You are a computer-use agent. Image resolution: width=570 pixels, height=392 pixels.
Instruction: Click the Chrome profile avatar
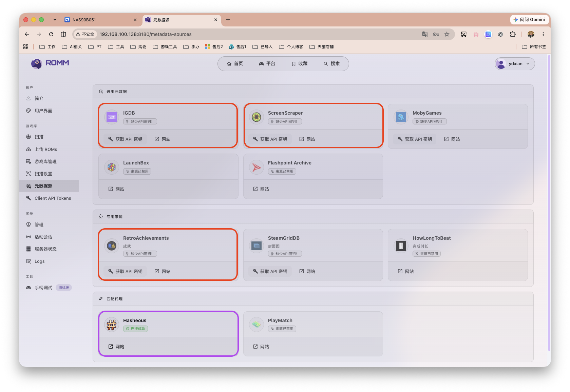pyautogui.click(x=531, y=34)
